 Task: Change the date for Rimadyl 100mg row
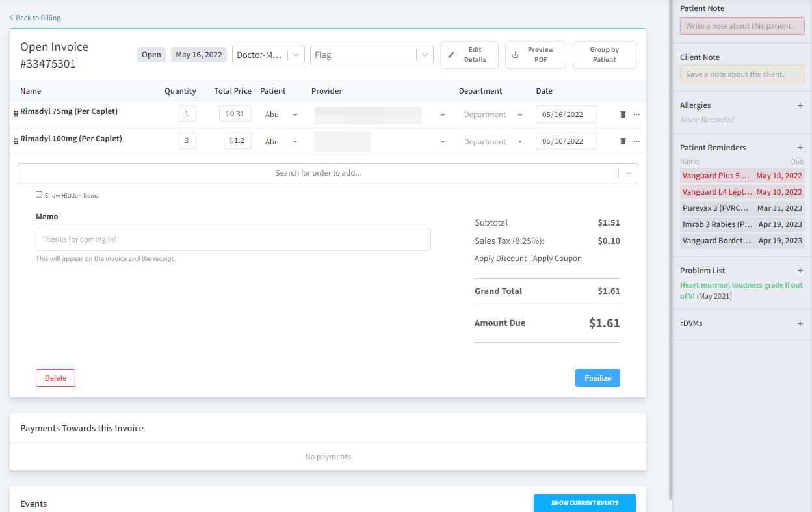tap(566, 141)
